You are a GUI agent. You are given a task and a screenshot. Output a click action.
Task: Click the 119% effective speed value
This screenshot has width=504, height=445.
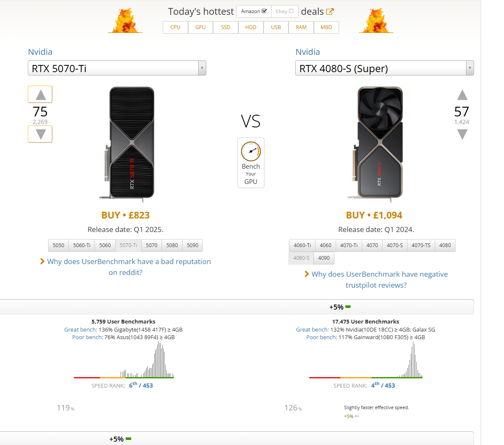pos(65,408)
